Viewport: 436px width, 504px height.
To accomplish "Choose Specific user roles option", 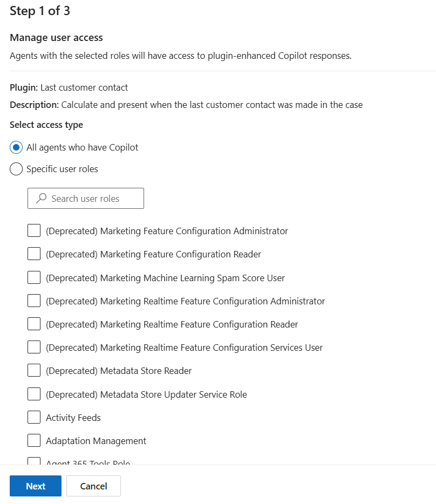I will 16,169.
